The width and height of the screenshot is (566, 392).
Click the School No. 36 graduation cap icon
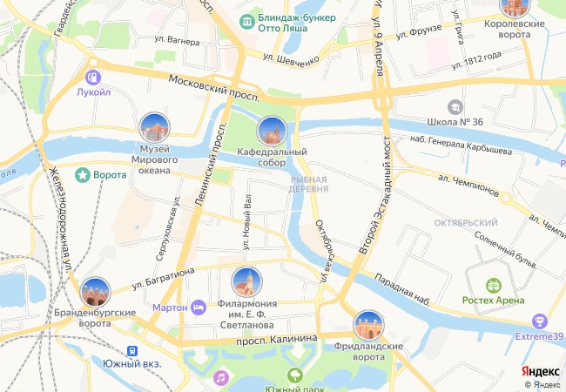(x=455, y=107)
